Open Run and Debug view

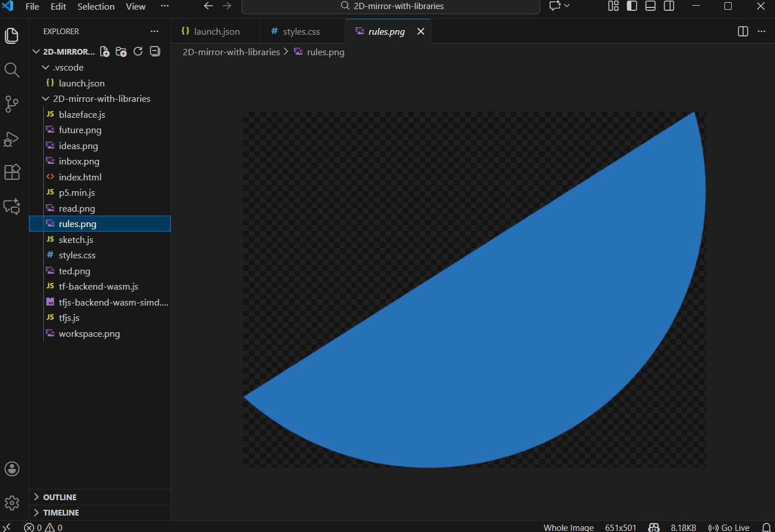(12, 139)
